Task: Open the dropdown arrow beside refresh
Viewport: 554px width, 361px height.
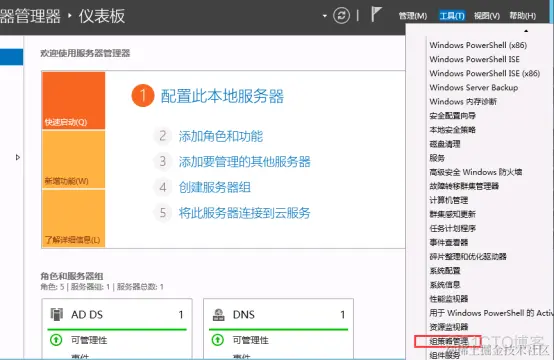Action: pos(324,16)
